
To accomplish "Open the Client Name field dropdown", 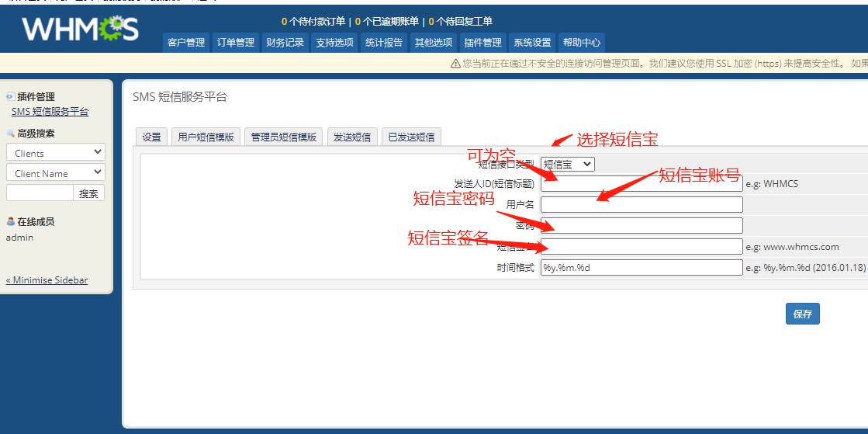I will pos(56,173).
